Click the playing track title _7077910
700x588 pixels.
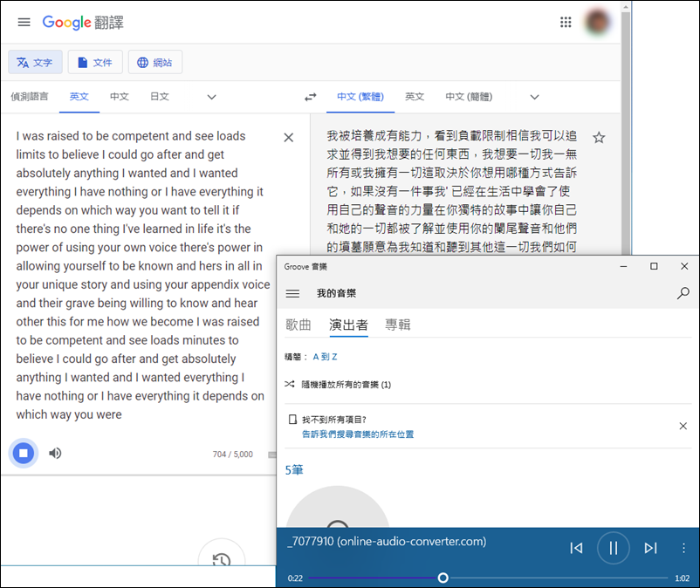[x=387, y=542]
